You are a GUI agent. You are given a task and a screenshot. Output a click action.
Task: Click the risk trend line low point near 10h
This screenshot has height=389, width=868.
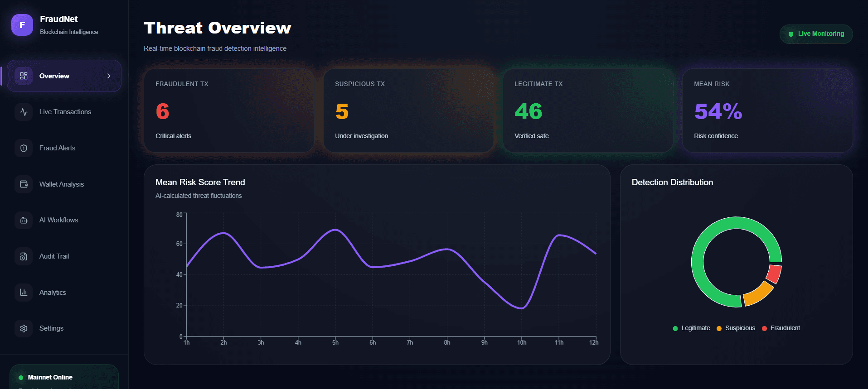(522, 308)
